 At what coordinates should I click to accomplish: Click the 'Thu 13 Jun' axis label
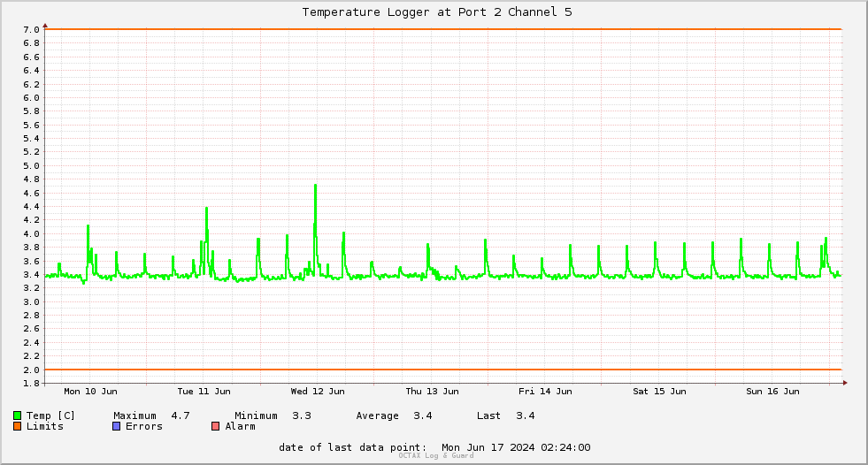pos(432,392)
